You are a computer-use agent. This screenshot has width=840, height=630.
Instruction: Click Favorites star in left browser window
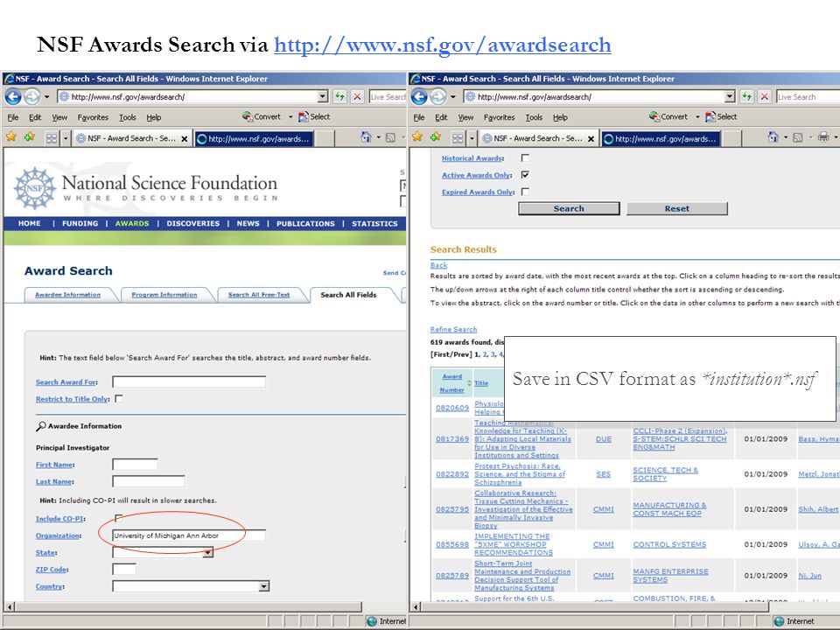click(11, 137)
